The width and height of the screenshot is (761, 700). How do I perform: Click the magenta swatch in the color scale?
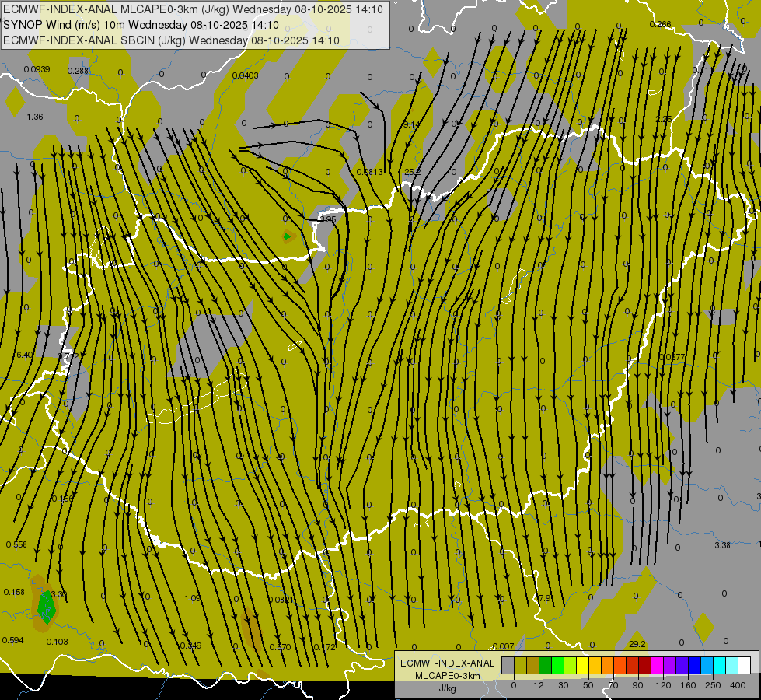(x=657, y=665)
